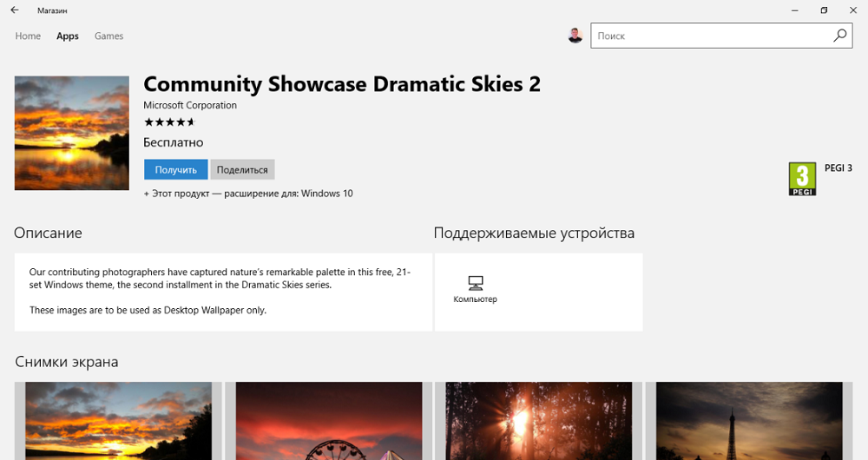Click the Поддерживаемые устройства heading
The width and height of the screenshot is (868, 460).
point(534,233)
